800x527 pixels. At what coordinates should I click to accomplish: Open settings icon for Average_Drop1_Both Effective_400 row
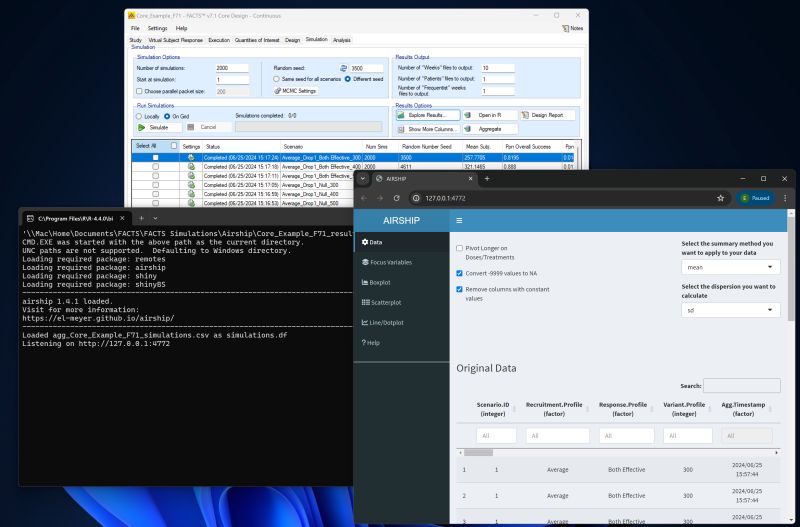[191, 167]
